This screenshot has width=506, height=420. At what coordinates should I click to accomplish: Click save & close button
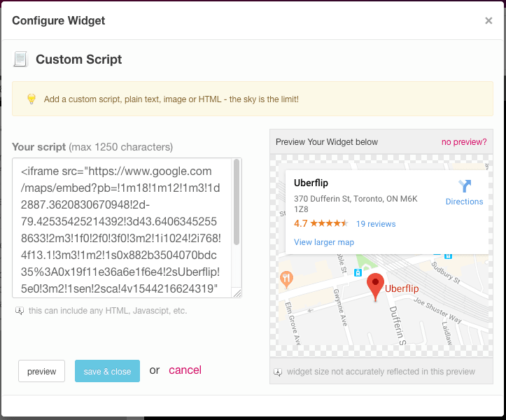pos(107,371)
